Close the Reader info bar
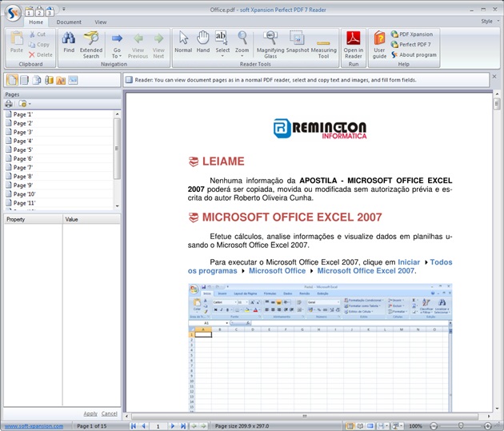The image size is (504, 431). [x=494, y=77]
